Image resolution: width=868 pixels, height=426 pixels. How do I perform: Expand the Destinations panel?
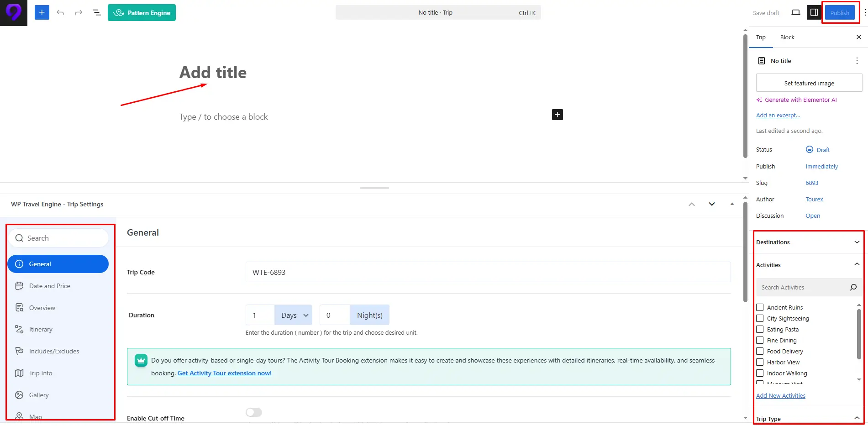pos(808,242)
